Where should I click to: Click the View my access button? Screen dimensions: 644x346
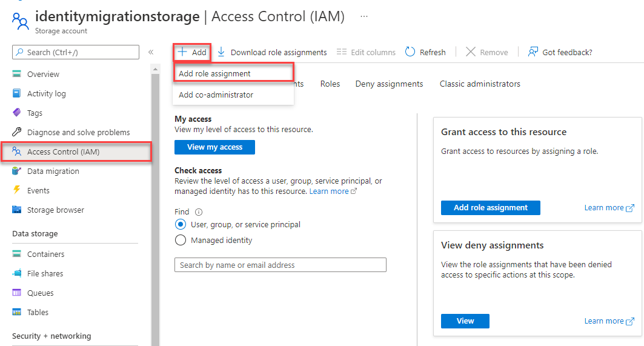pyautogui.click(x=214, y=147)
